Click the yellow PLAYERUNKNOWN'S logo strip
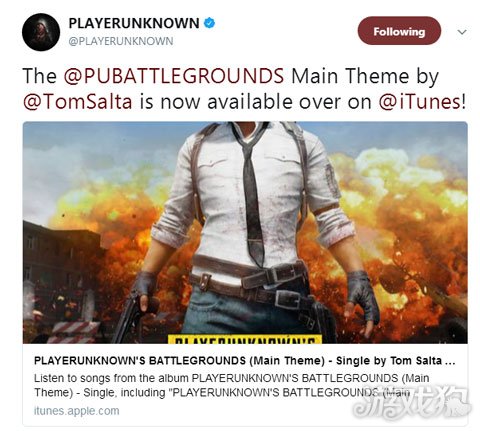This screenshot has width=480, height=431. coord(245,339)
